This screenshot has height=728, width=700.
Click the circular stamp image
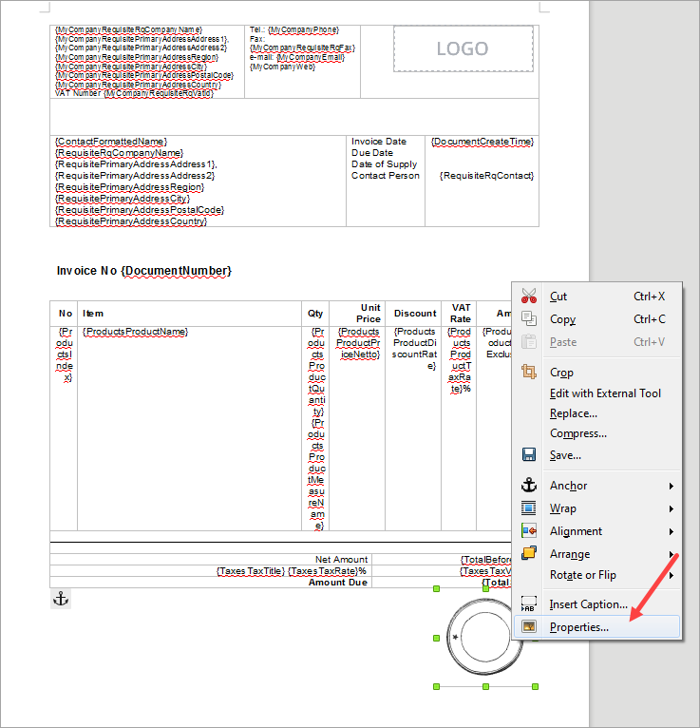[x=484, y=637]
